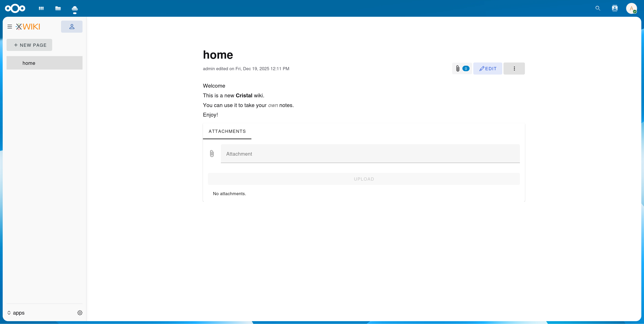The image size is (644, 324).
Task: Click the UPLOAD button
Action: tap(364, 179)
